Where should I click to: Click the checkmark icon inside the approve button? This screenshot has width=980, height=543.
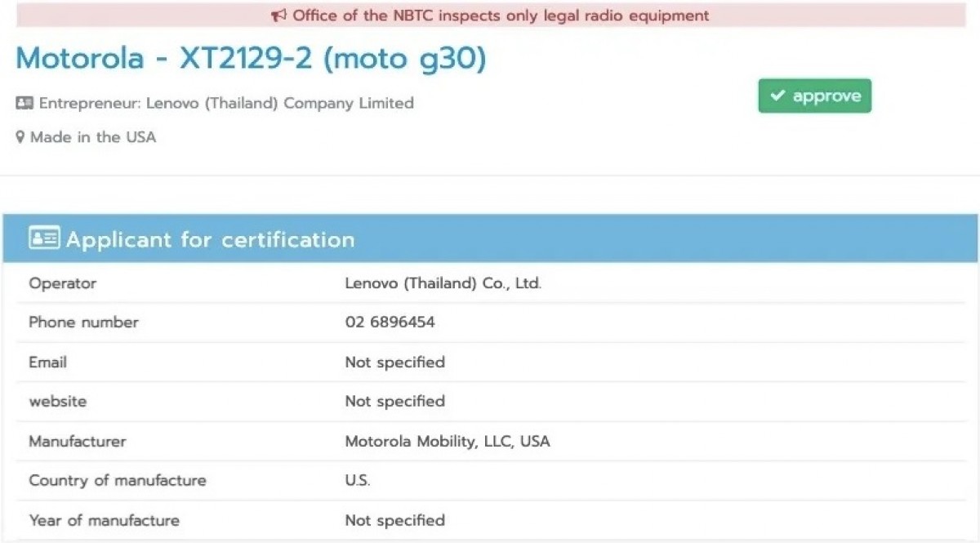coord(778,96)
